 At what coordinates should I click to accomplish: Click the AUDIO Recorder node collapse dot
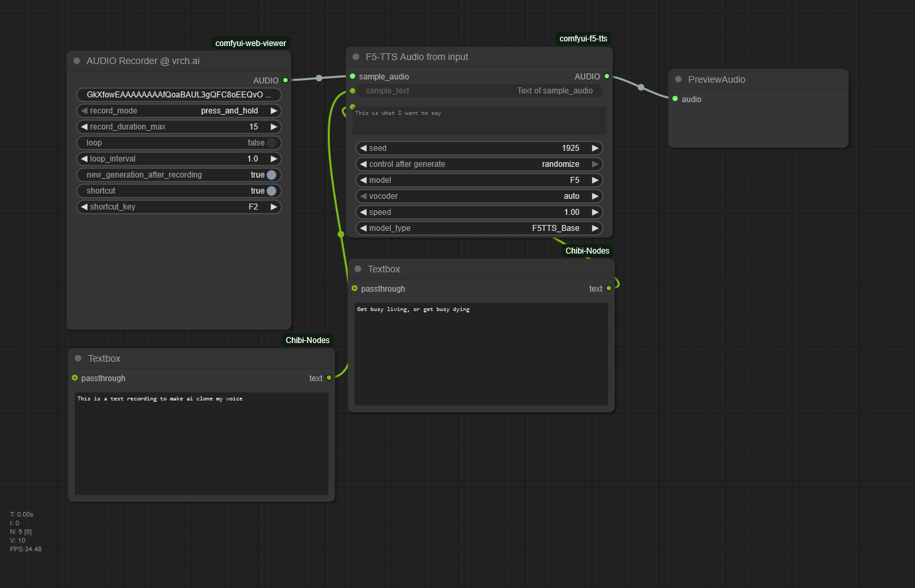pos(77,61)
